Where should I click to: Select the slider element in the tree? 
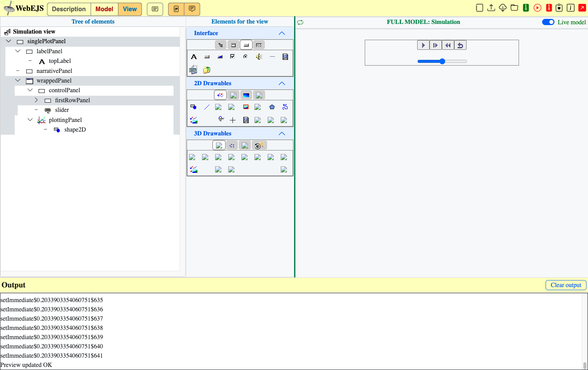(x=62, y=110)
